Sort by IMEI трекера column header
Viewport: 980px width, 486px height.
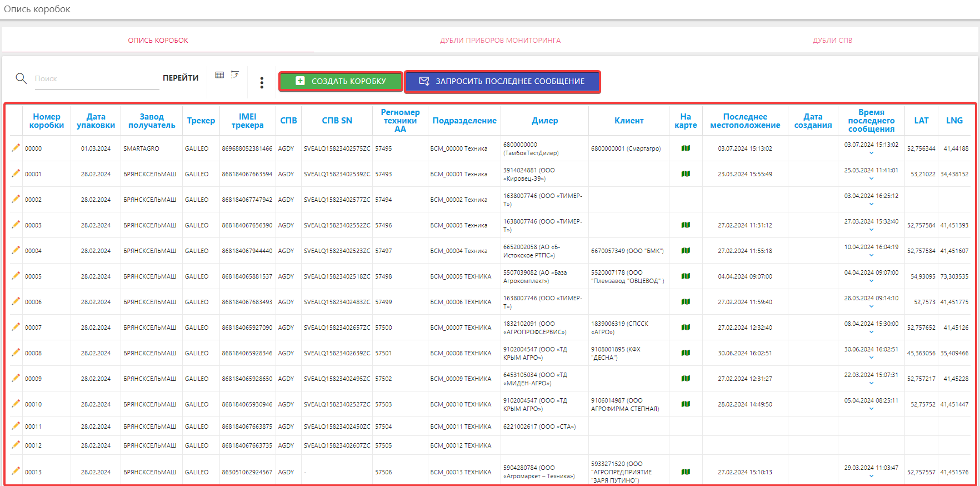point(247,121)
